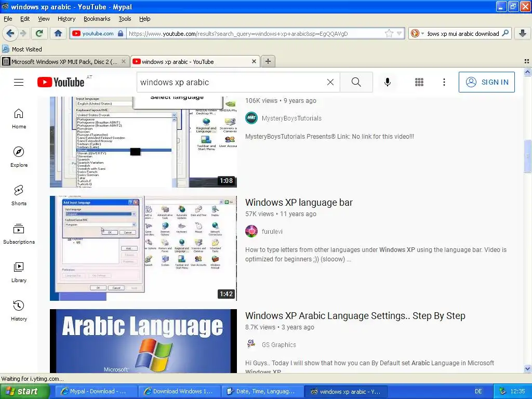Click the page scrollbar up arrow
Image resolution: width=532 pixels, height=399 pixels.
527,72
